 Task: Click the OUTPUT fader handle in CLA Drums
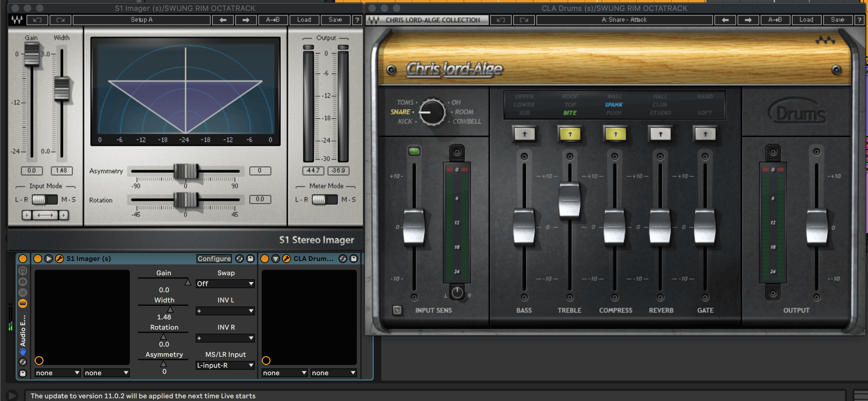tap(817, 227)
